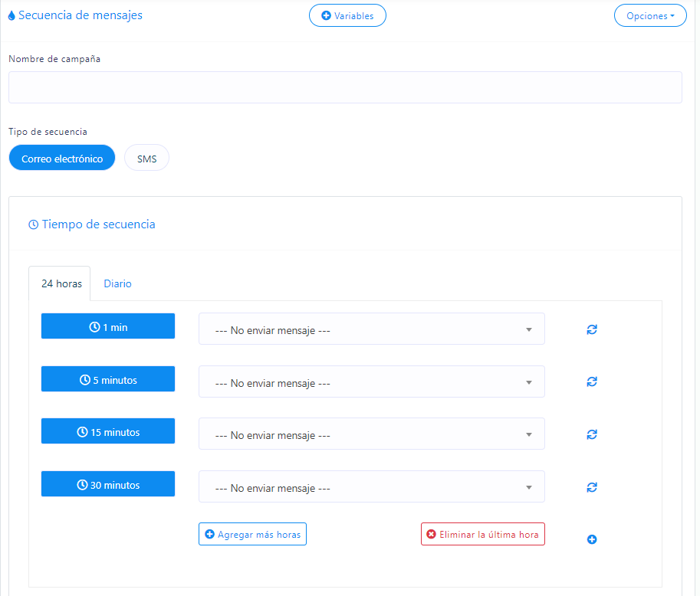Viewport: 700px width, 596px height.
Task: Select Correo electrónico sequence type
Action: pos(62,158)
